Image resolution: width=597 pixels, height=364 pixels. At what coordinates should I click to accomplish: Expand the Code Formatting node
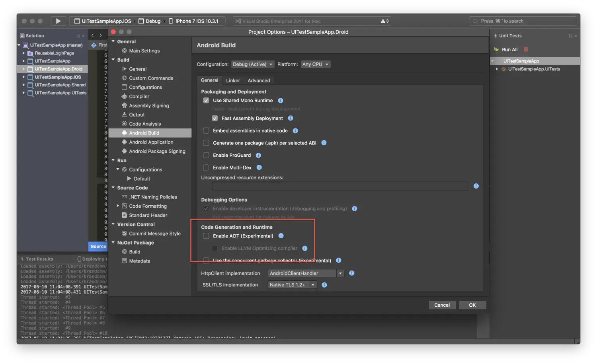coord(118,206)
